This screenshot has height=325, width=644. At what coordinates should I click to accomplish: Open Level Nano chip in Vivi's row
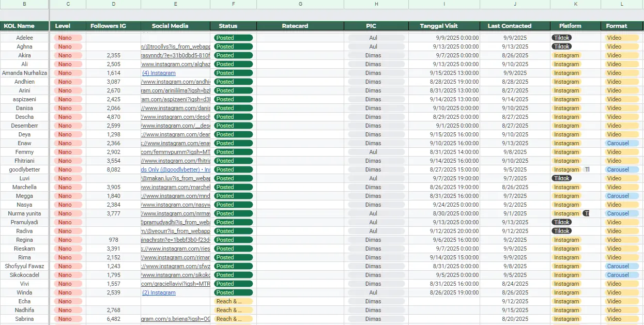(x=68, y=284)
